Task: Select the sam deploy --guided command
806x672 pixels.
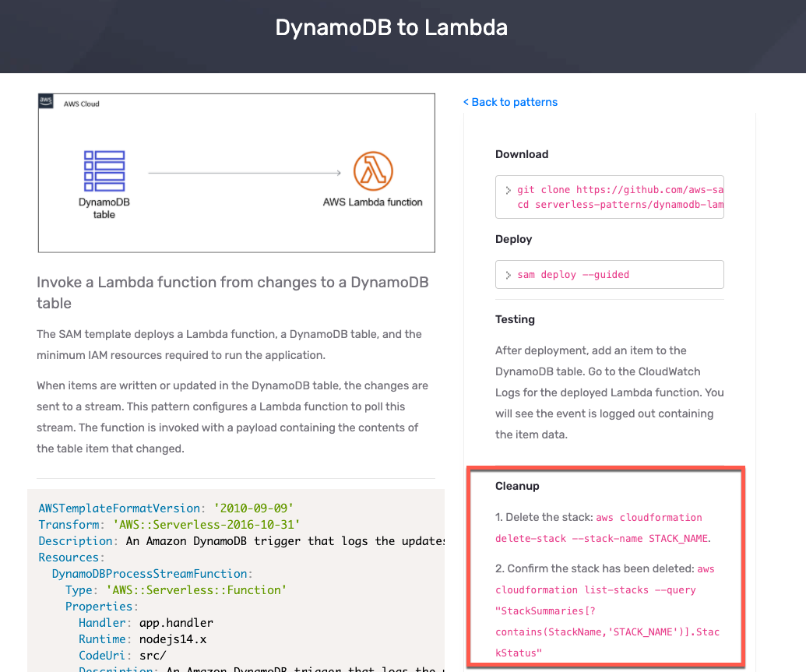Action: pos(573,275)
